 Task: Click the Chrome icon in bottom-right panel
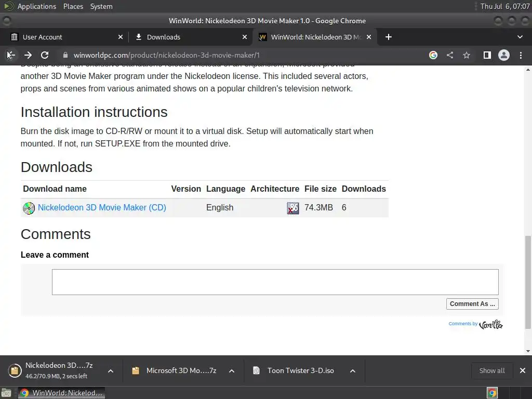pos(492,393)
